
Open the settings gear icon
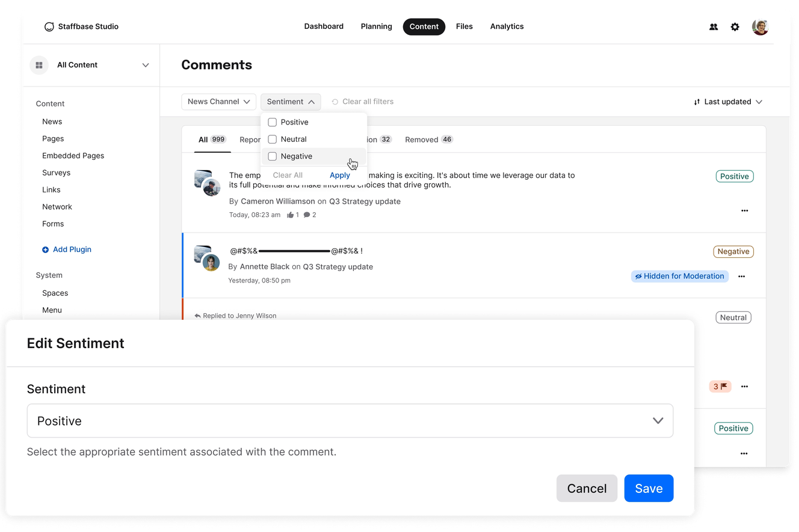pyautogui.click(x=735, y=26)
